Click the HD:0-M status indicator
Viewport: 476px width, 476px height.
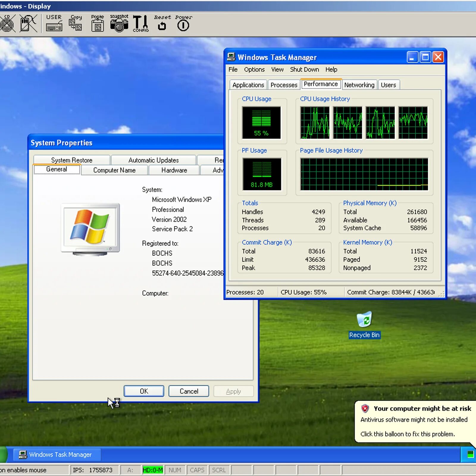pos(153,470)
